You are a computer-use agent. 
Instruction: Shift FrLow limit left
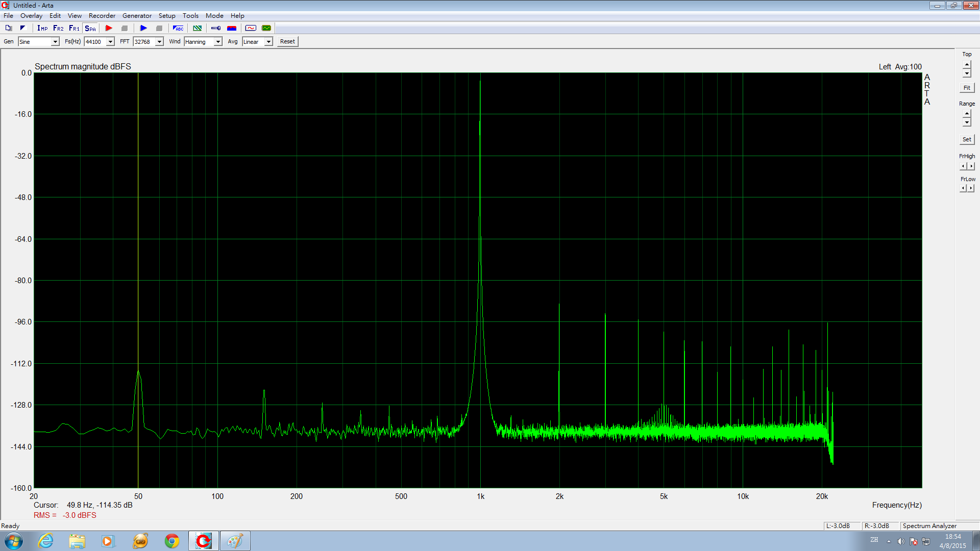[963, 188]
